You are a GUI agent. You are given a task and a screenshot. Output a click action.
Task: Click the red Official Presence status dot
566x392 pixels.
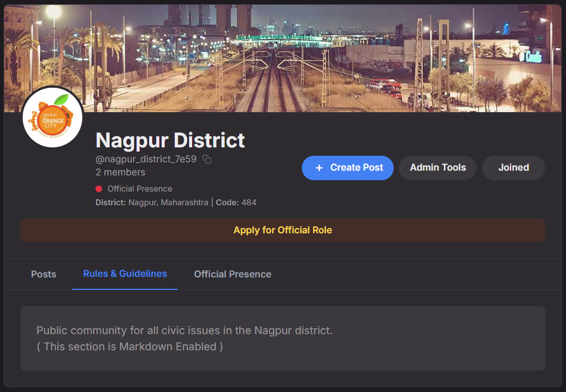click(x=98, y=188)
